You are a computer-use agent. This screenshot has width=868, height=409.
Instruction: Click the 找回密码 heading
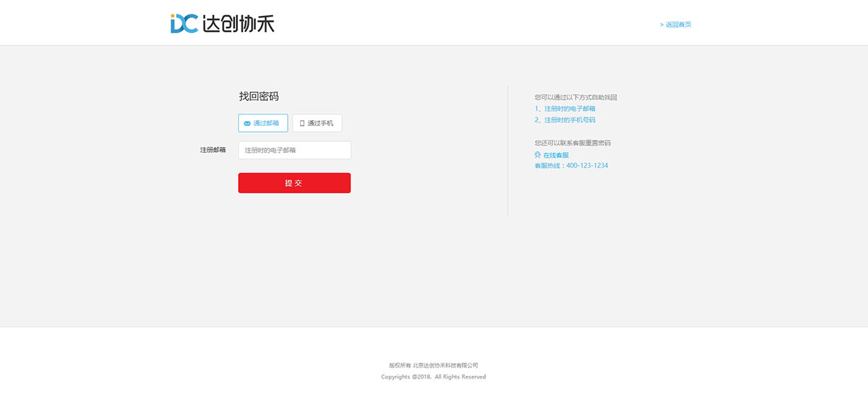pyautogui.click(x=259, y=96)
